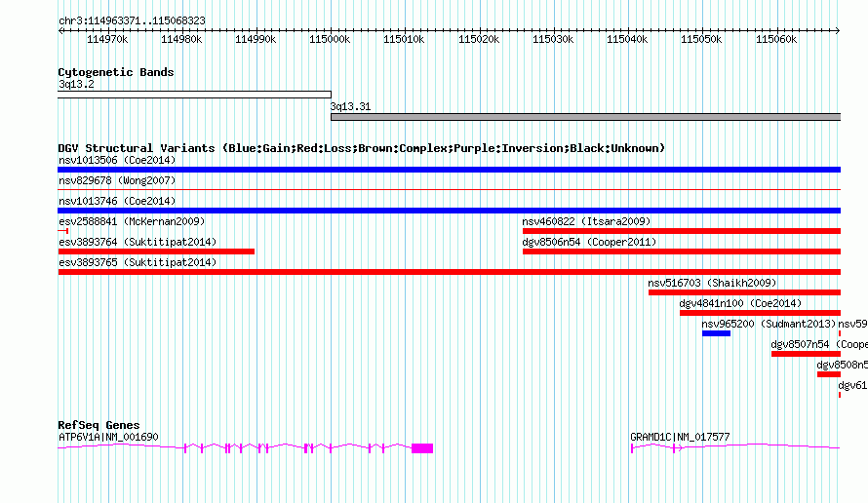The height and width of the screenshot is (503, 868).
Task: Open the nsv965200 (Sudmant2013) label
Action: point(769,324)
